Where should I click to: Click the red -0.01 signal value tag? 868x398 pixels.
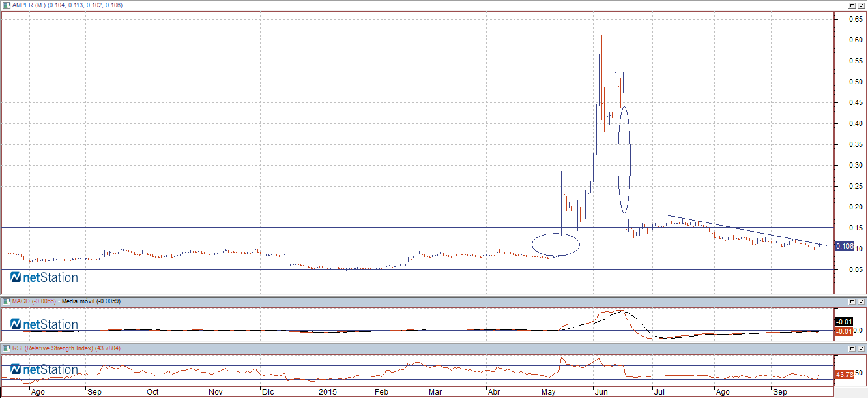[x=844, y=331]
